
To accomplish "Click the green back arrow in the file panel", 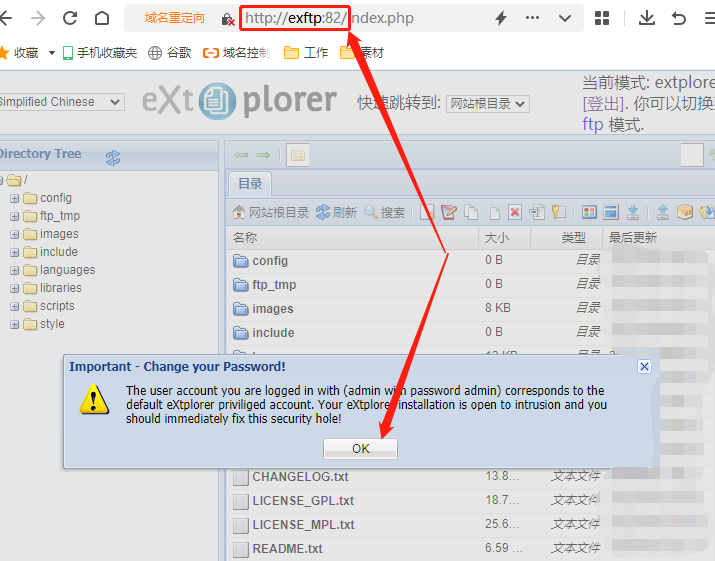I will click(x=241, y=155).
